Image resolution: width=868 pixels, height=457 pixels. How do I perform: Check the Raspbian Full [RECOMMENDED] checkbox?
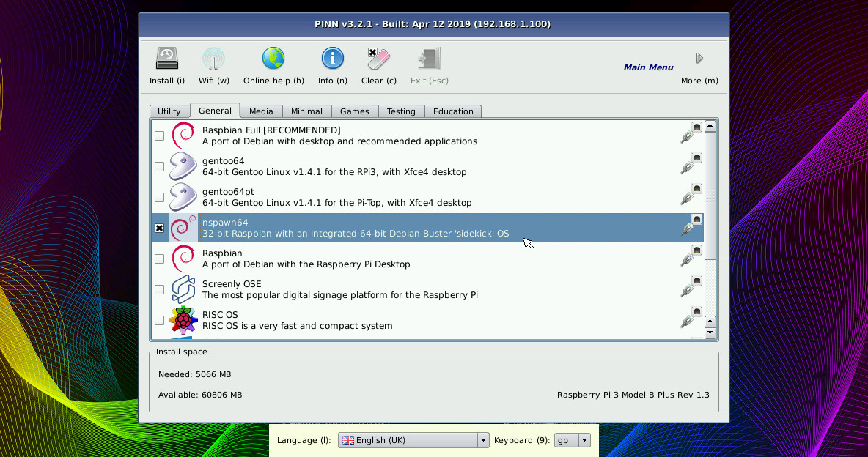point(159,135)
